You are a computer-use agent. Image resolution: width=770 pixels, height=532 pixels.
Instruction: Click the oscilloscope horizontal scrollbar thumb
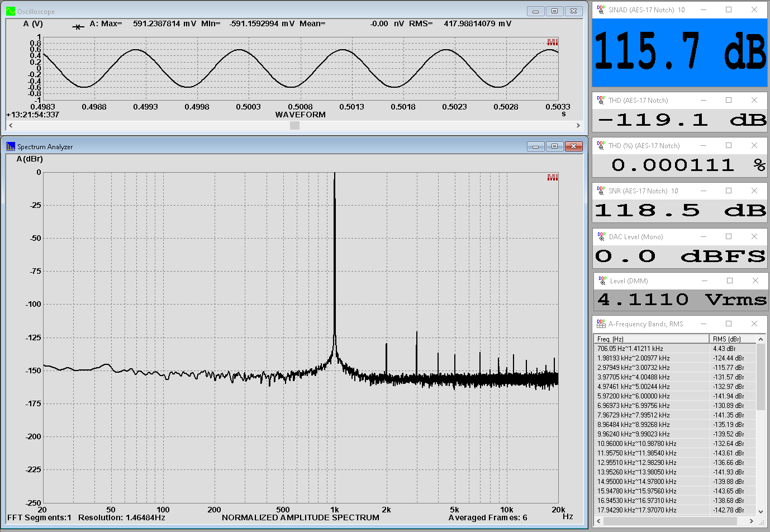click(x=294, y=126)
